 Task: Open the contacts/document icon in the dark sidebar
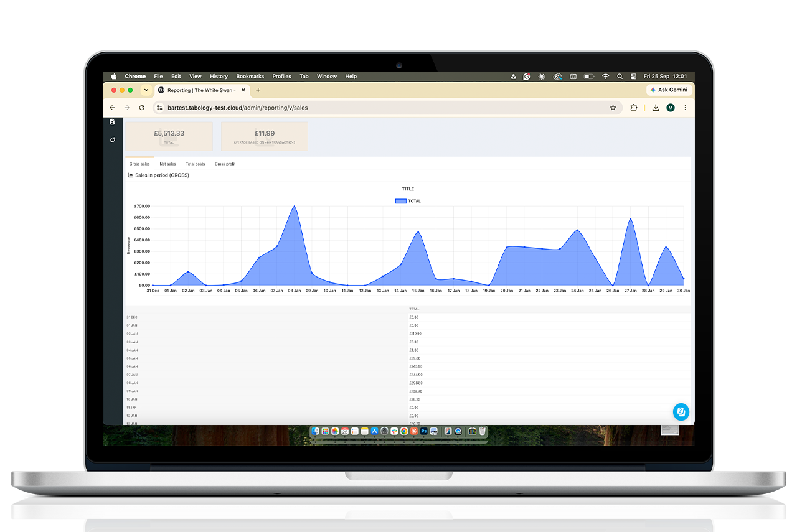coord(112,122)
